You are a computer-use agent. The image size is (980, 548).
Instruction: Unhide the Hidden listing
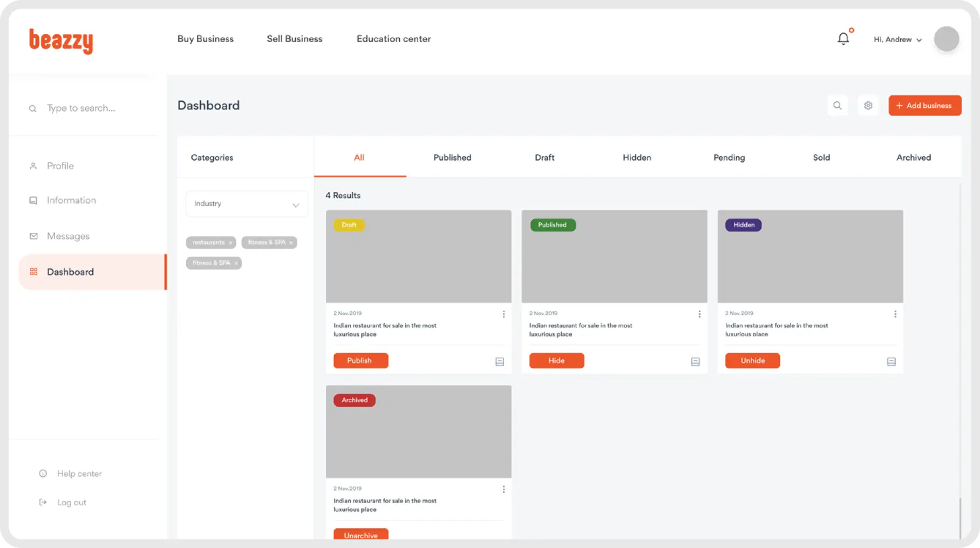(x=752, y=360)
